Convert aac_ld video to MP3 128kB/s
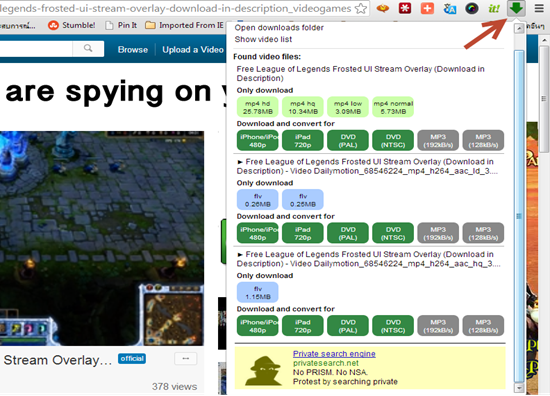 (x=483, y=233)
